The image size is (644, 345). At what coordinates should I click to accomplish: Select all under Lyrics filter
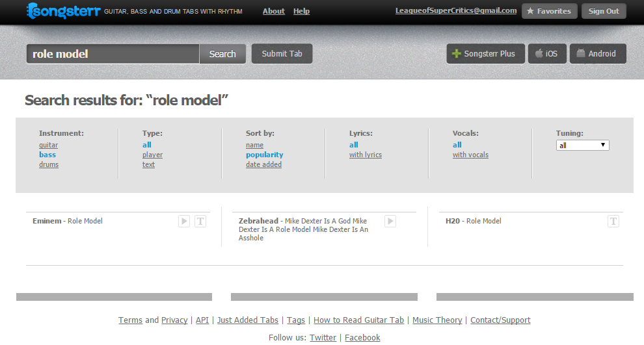tap(354, 145)
